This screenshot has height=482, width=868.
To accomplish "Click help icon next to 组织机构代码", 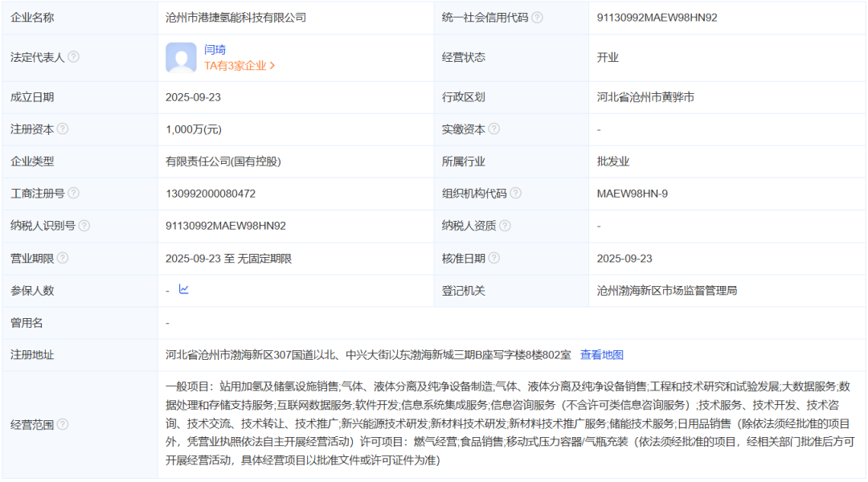I will pos(515,194).
